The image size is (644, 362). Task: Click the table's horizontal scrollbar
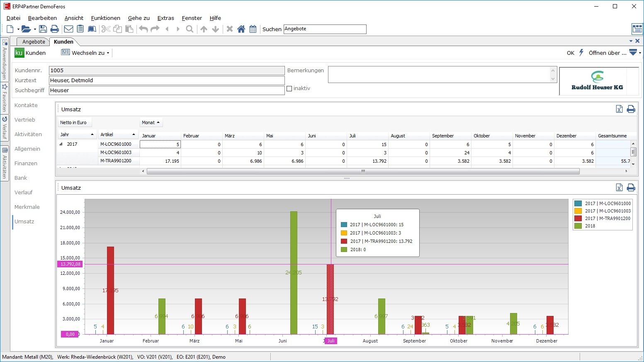363,171
